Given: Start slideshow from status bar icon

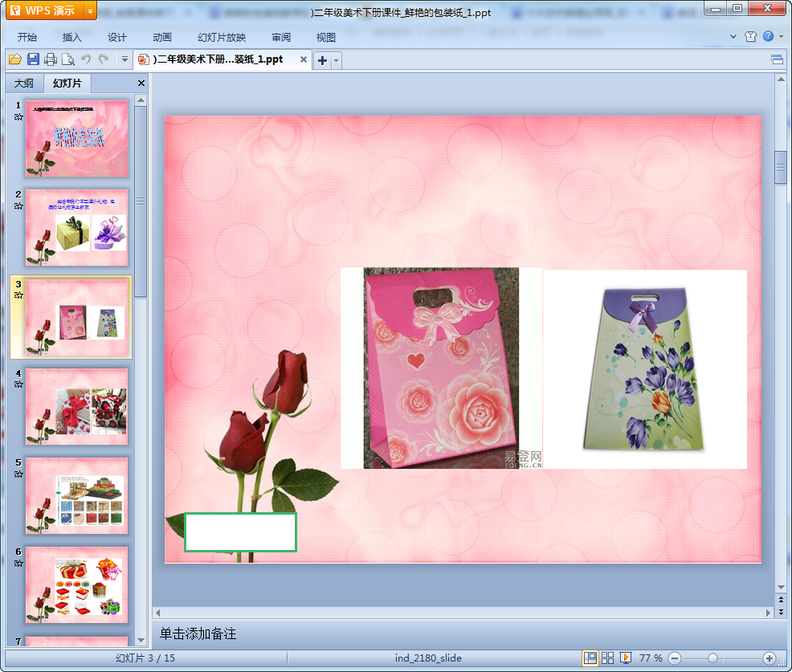Looking at the screenshot, I should [625, 658].
